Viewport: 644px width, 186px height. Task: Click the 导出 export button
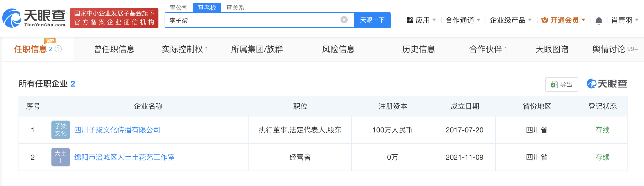click(x=561, y=84)
